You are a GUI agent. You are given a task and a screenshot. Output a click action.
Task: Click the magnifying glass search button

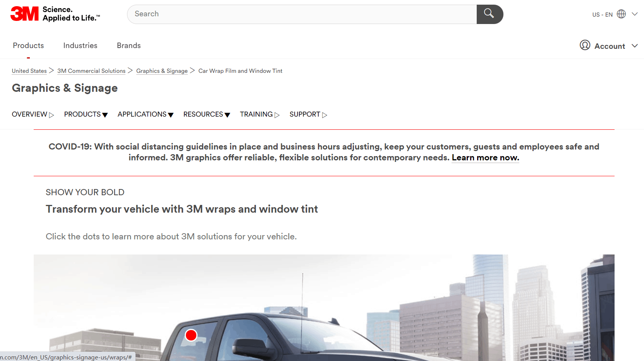(489, 14)
